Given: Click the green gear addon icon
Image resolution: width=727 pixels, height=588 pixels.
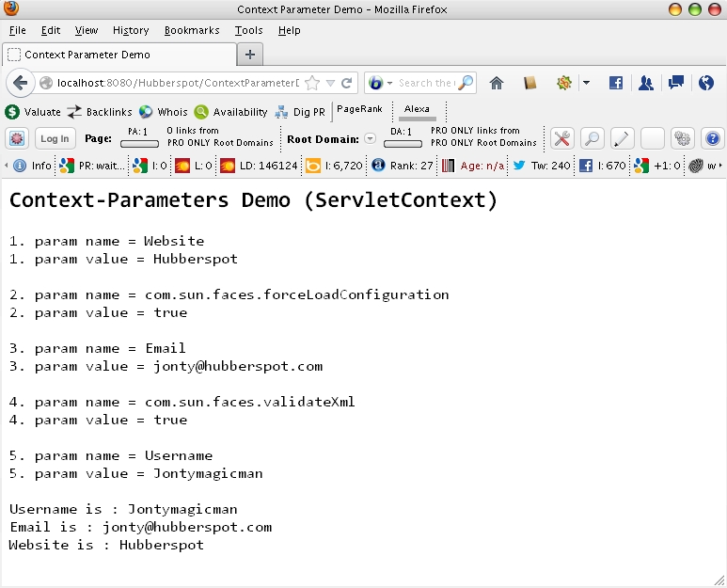Looking at the screenshot, I should (x=563, y=83).
